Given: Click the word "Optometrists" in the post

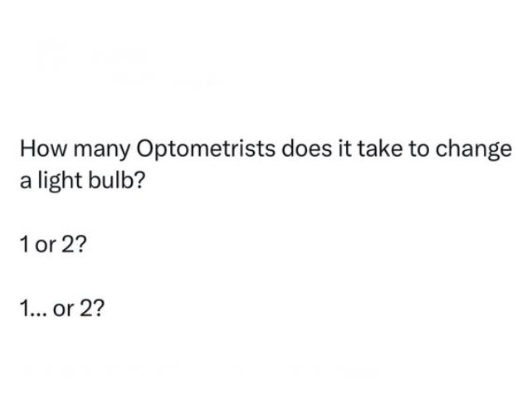Looking at the screenshot, I should (x=202, y=151).
